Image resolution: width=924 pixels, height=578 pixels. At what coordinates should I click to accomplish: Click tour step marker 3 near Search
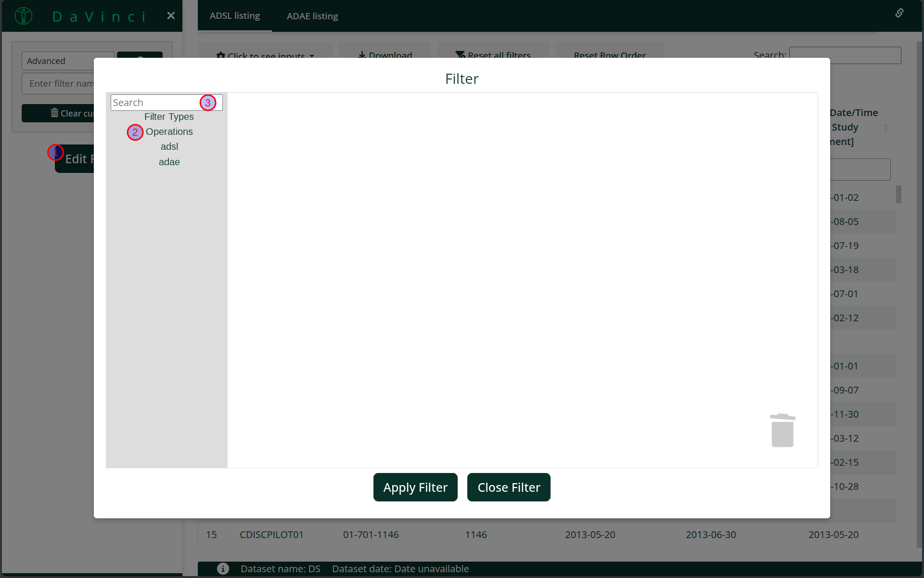coord(208,103)
